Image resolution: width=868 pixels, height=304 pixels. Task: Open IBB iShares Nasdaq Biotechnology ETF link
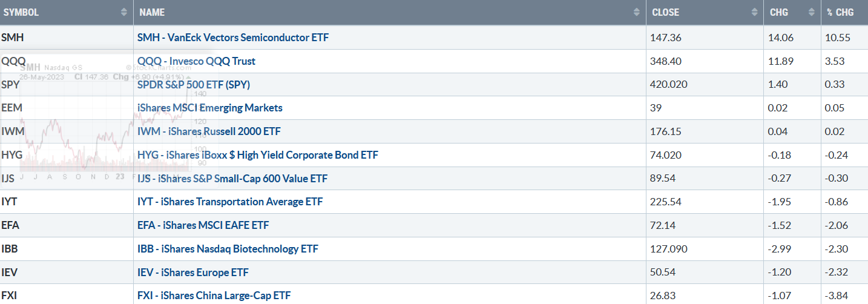(x=228, y=249)
